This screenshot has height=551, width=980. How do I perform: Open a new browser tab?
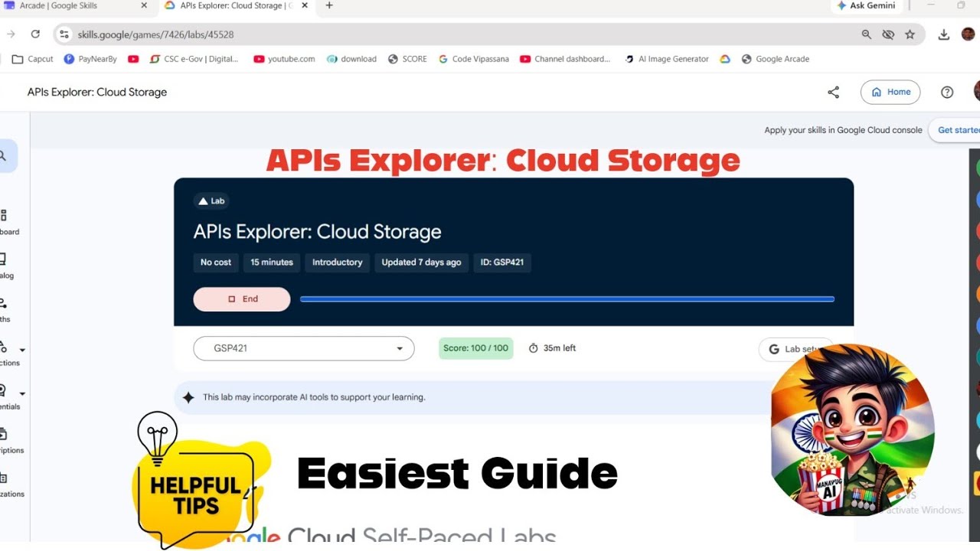[329, 5]
